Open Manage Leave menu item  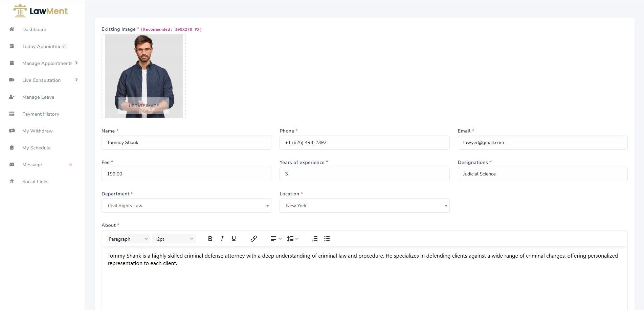pos(38,97)
